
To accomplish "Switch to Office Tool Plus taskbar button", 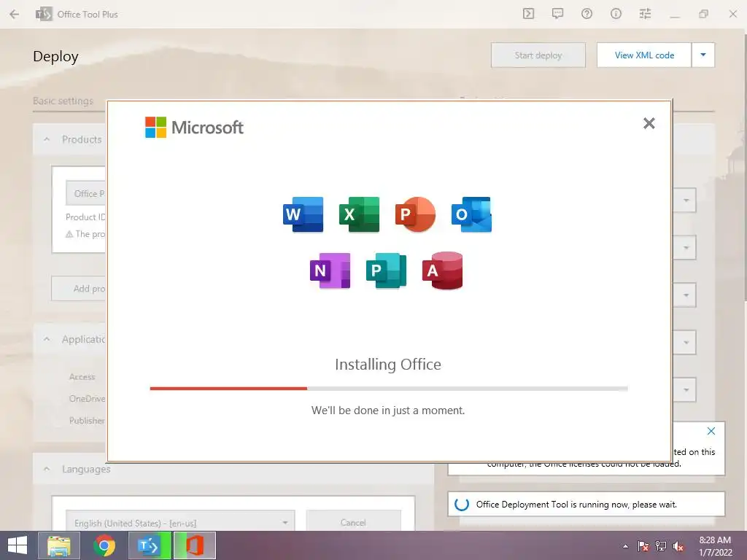I will click(150, 545).
